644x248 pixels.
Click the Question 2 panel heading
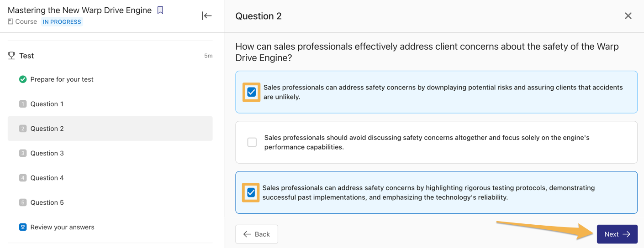(x=259, y=16)
